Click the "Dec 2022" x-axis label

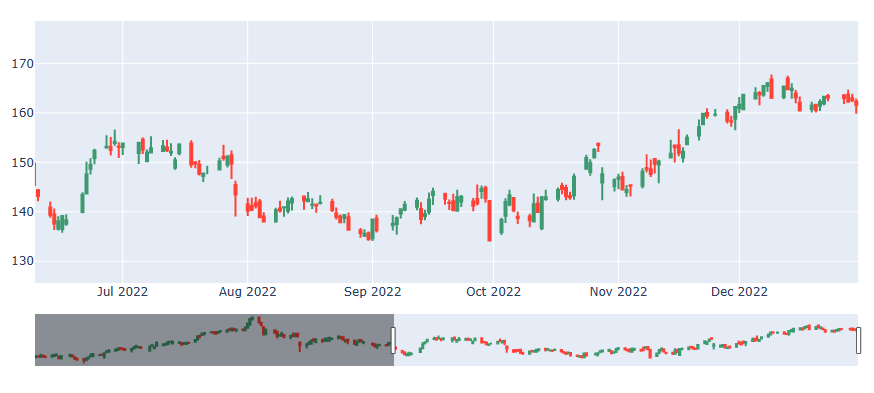pos(739,292)
